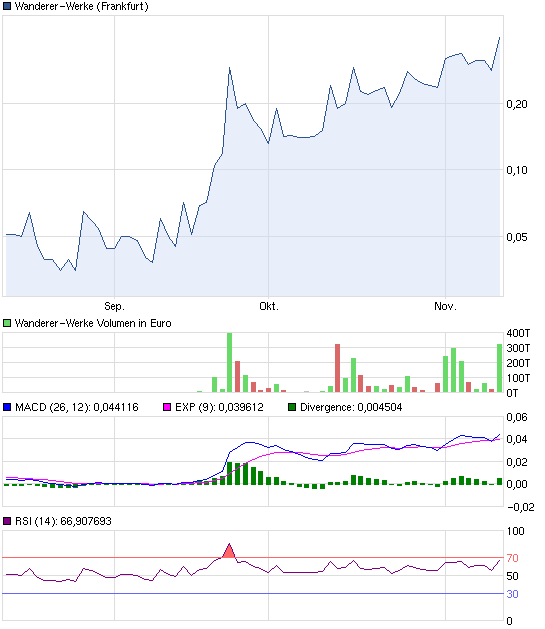Click the 'Divergence: 0,004504' label
545x629 pixels.
click(351, 408)
